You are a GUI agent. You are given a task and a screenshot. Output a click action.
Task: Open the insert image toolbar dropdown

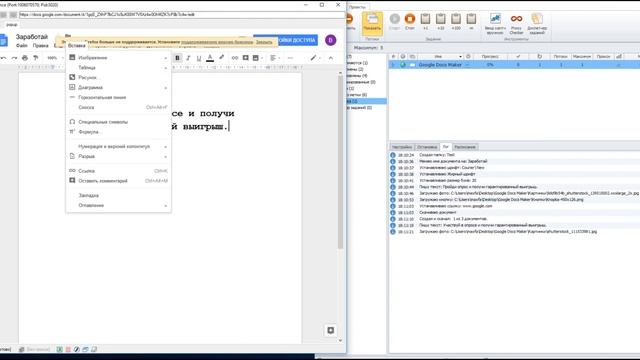(x=257, y=58)
